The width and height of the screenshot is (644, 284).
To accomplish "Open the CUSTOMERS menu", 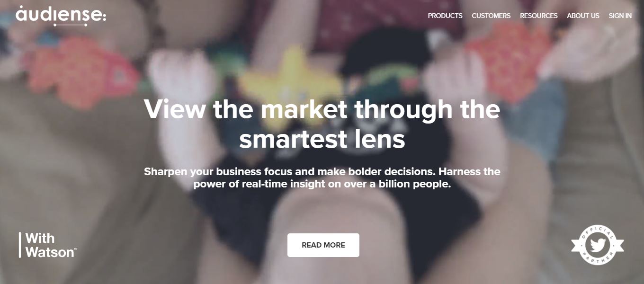I will click(491, 16).
